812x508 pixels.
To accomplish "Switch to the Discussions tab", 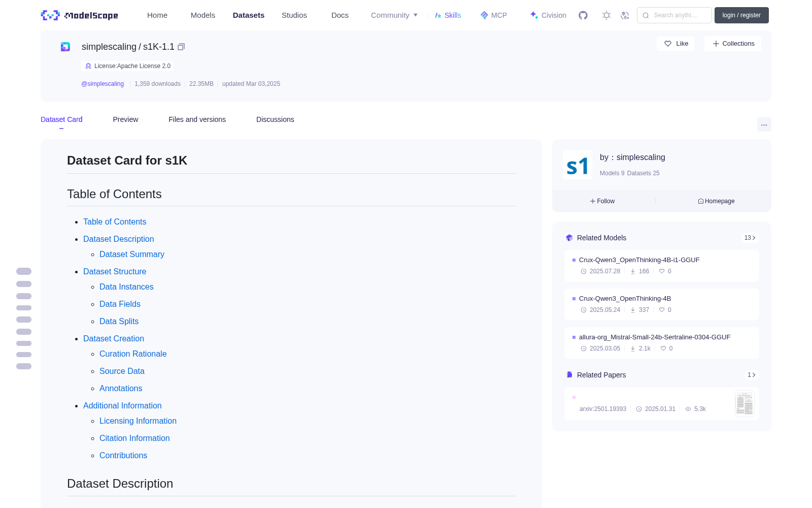I will coord(275,119).
